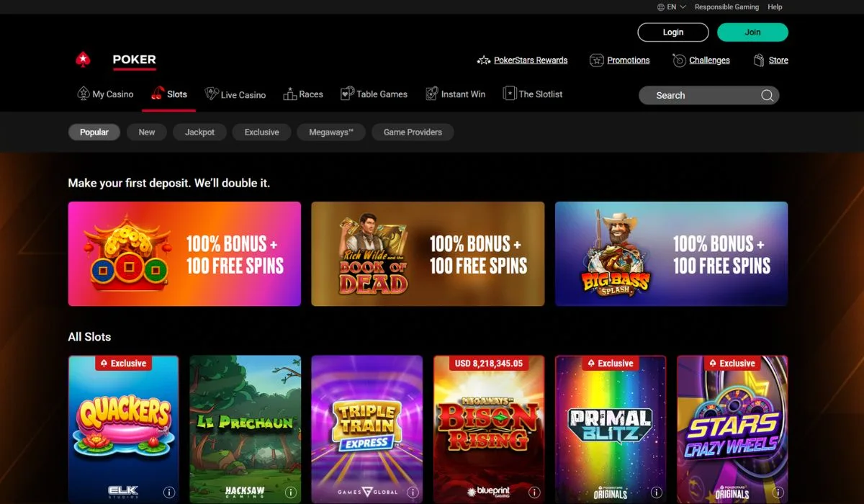Open the gold coins bonus banner

coord(184,253)
